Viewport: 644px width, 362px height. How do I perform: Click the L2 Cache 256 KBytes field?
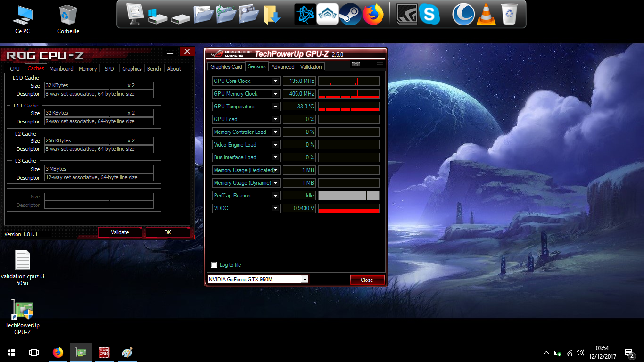tap(77, 140)
